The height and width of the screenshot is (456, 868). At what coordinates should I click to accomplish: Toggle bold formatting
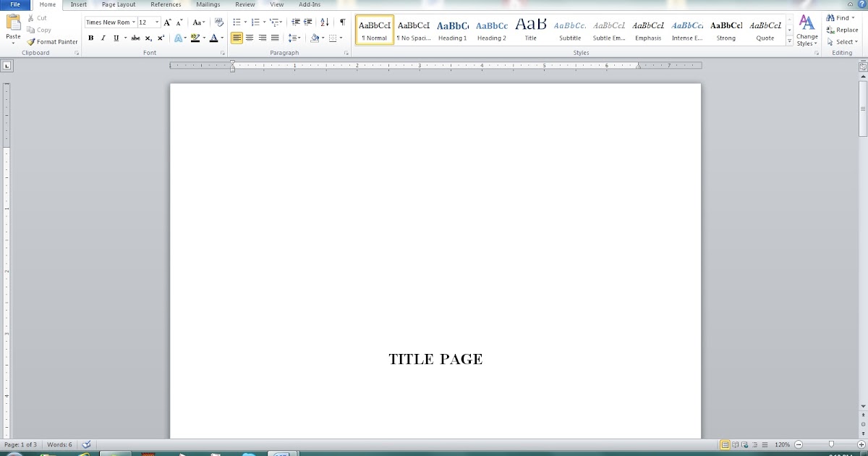pyautogui.click(x=90, y=38)
